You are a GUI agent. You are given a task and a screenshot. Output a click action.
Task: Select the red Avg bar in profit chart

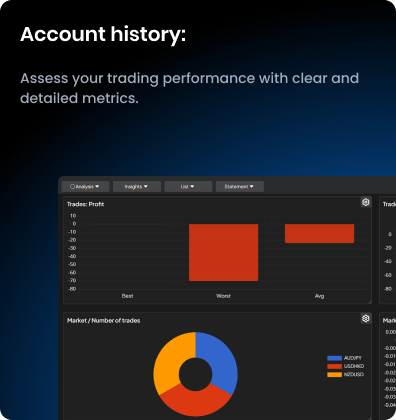coord(319,233)
